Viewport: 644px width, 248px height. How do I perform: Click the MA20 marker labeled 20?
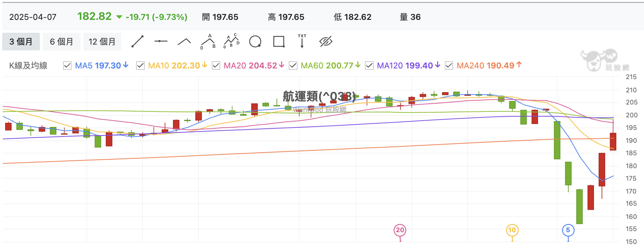400,230
